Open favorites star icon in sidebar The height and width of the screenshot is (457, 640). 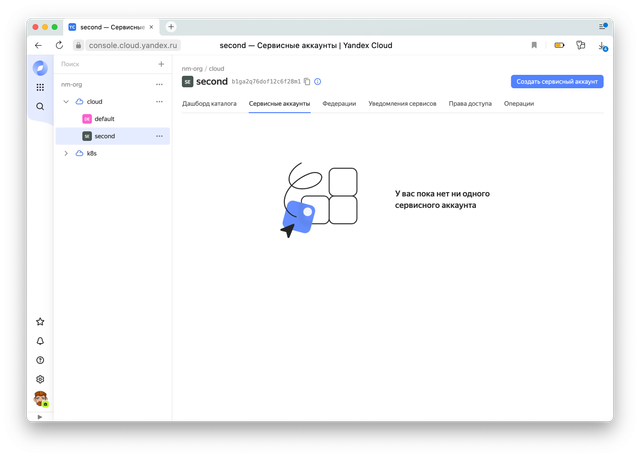coord(40,322)
